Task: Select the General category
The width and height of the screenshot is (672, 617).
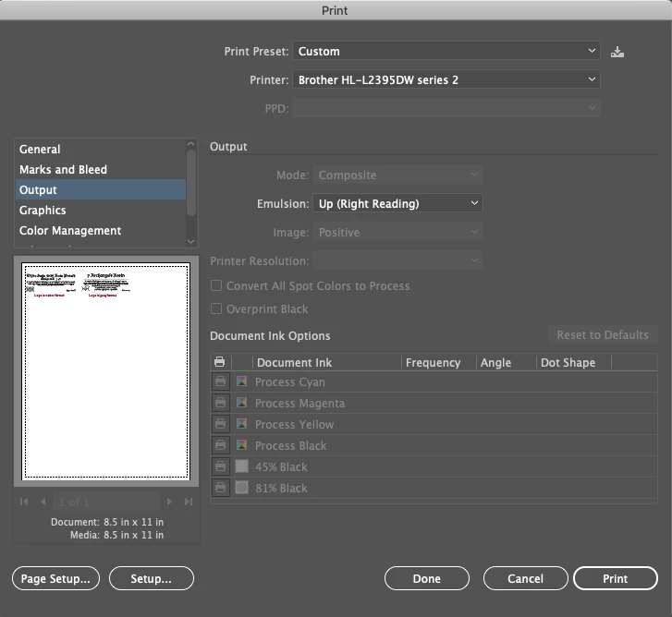Action: pos(101,149)
